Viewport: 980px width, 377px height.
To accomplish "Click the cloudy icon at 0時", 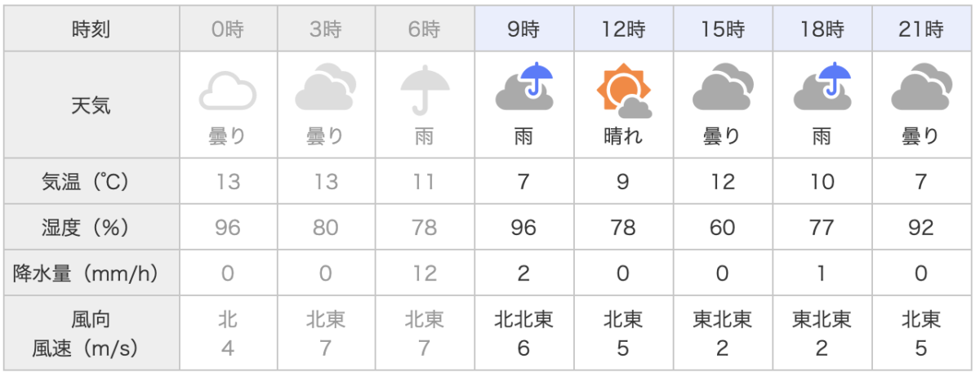I will pos(227,90).
